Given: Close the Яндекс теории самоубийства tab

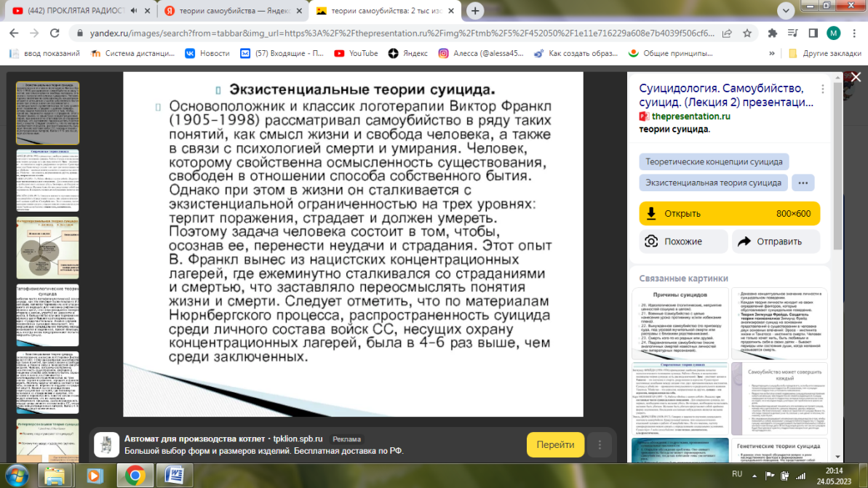Looking at the screenshot, I should pos(300,10).
